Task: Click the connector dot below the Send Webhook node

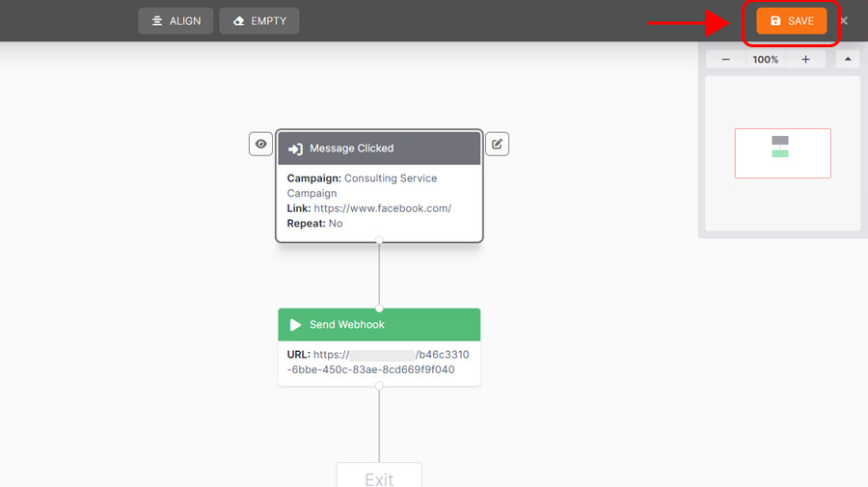Action: [x=379, y=386]
